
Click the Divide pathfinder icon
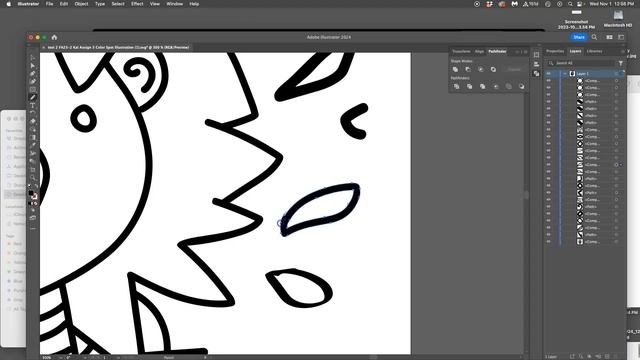pyautogui.click(x=456, y=87)
